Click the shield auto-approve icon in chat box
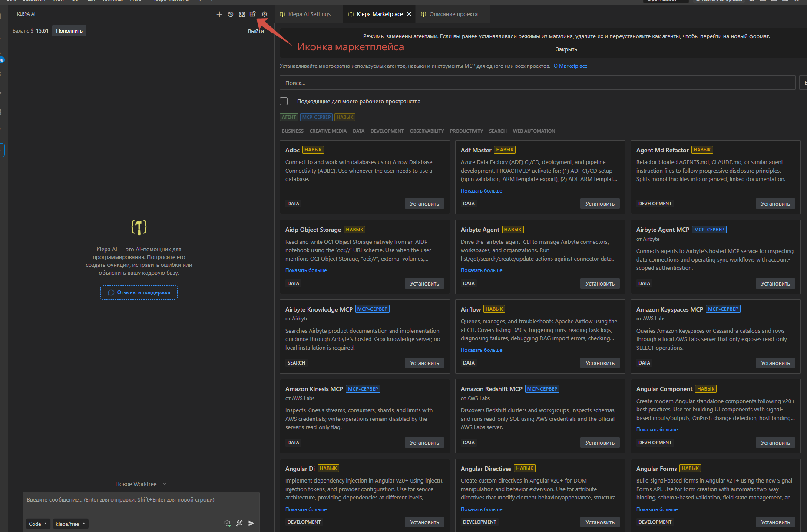The image size is (807, 532). coord(227,523)
